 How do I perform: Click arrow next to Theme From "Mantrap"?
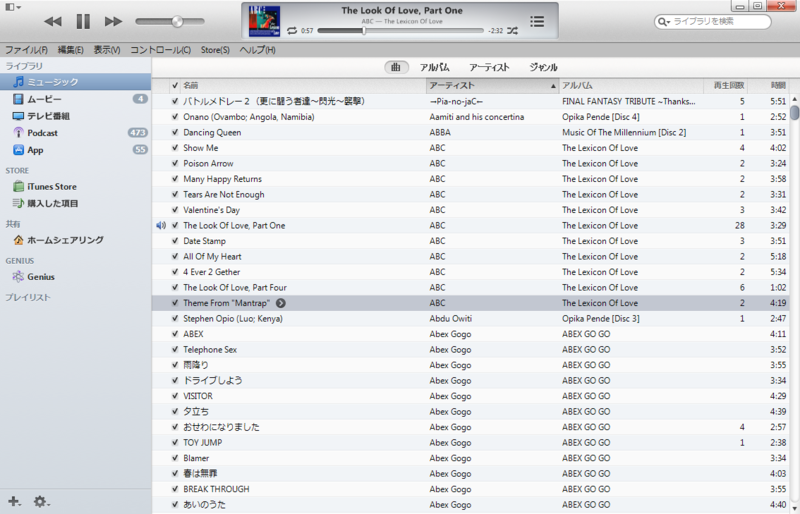click(x=281, y=303)
